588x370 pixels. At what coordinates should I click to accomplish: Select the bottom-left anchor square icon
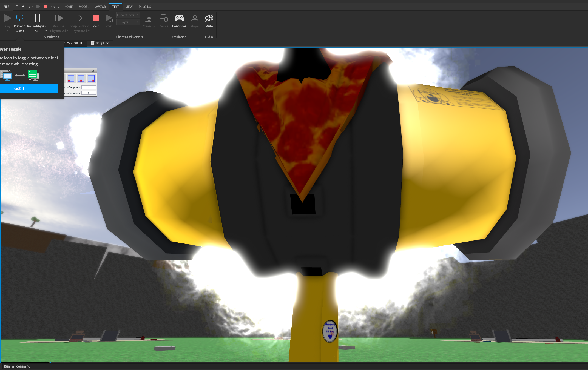pos(71,79)
